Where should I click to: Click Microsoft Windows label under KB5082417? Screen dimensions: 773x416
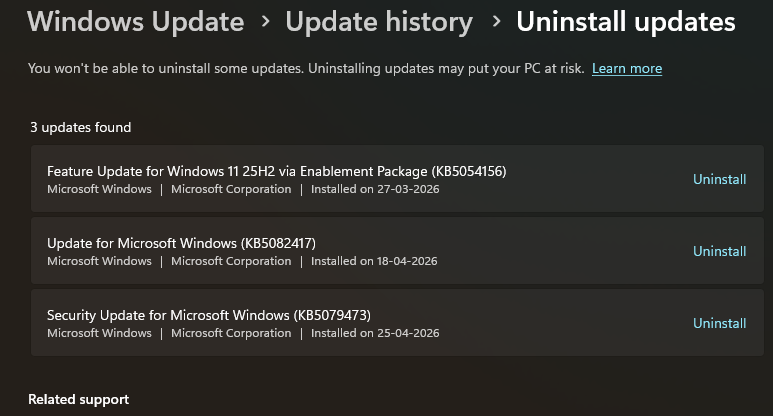(99, 261)
